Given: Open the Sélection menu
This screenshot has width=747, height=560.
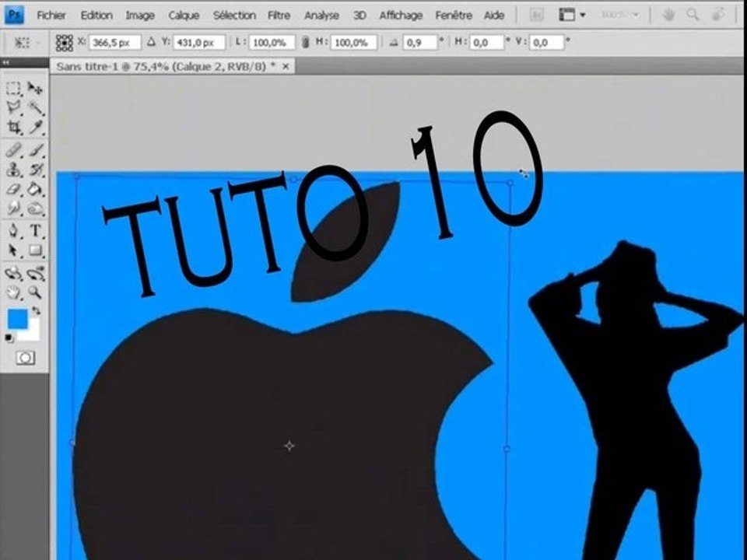Looking at the screenshot, I should click(x=234, y=16).
